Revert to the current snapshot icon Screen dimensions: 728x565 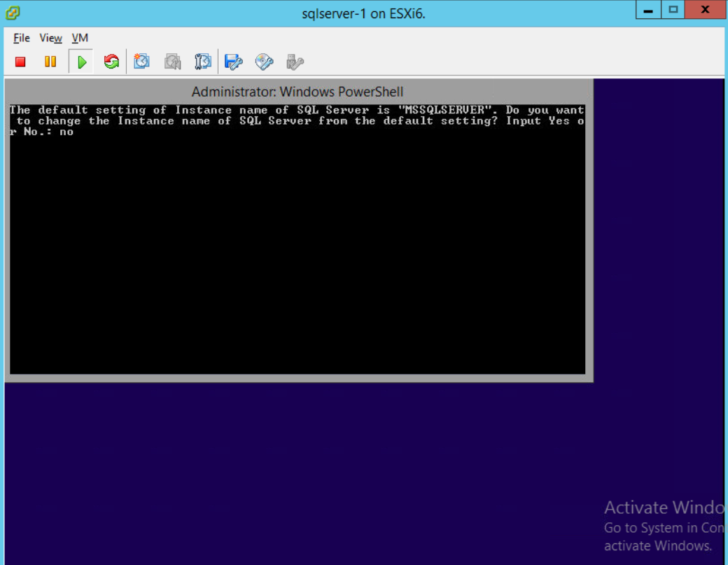tap(173, 62)
